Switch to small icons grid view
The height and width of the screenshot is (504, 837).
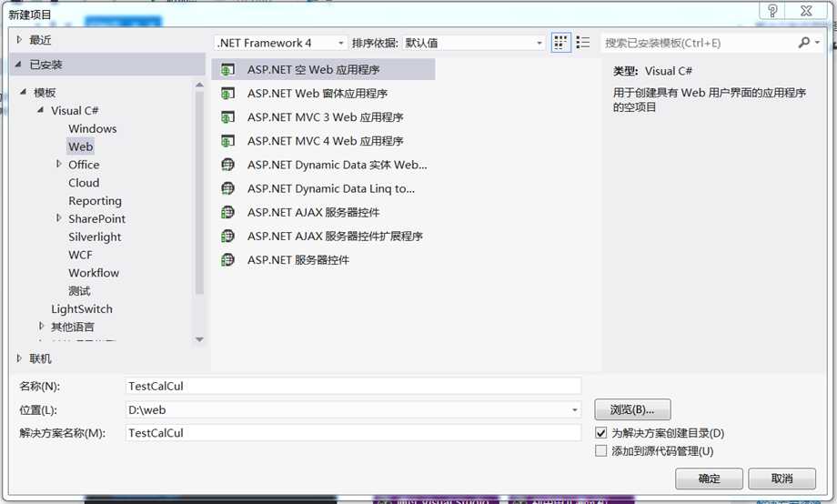pos(560,43)
